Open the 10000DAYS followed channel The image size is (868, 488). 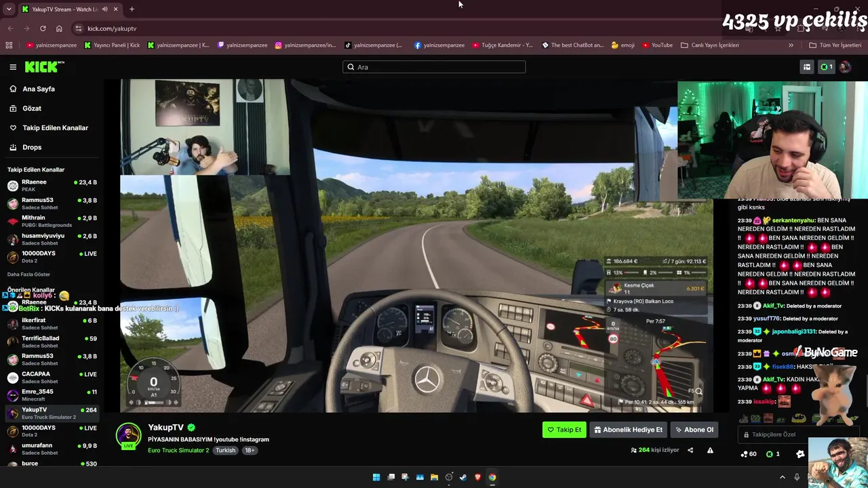[x=52, y=256]
